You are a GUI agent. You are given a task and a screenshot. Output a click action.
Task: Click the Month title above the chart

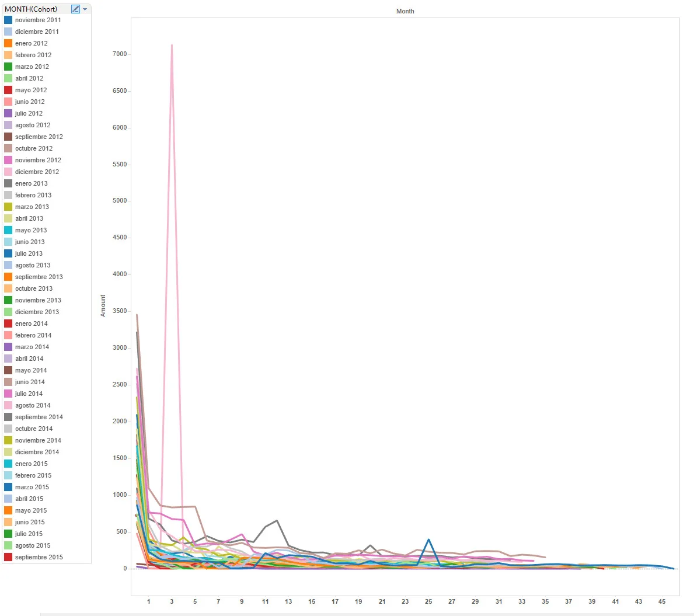(405, 11)
